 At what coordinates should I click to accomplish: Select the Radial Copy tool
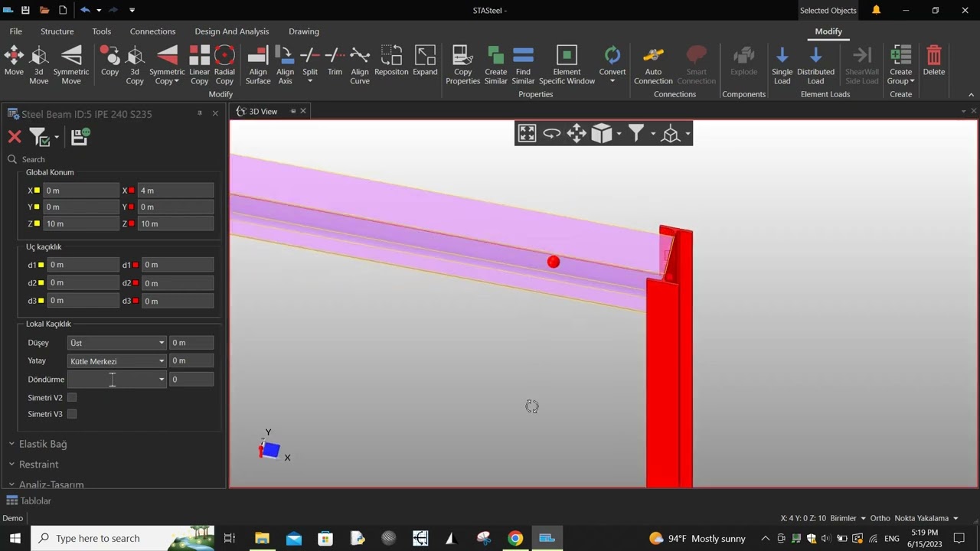pyautogui.click(x=224, y=65)
